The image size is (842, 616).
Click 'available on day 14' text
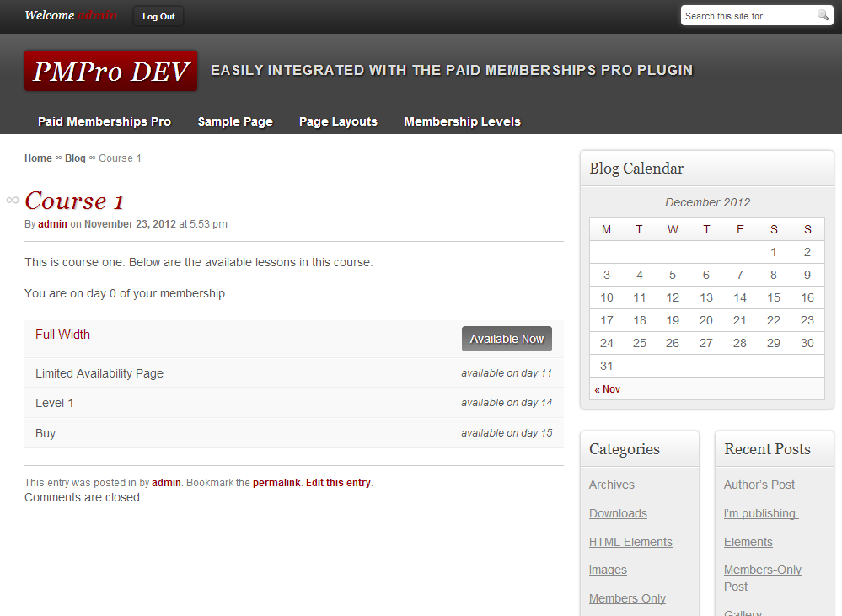507,403
